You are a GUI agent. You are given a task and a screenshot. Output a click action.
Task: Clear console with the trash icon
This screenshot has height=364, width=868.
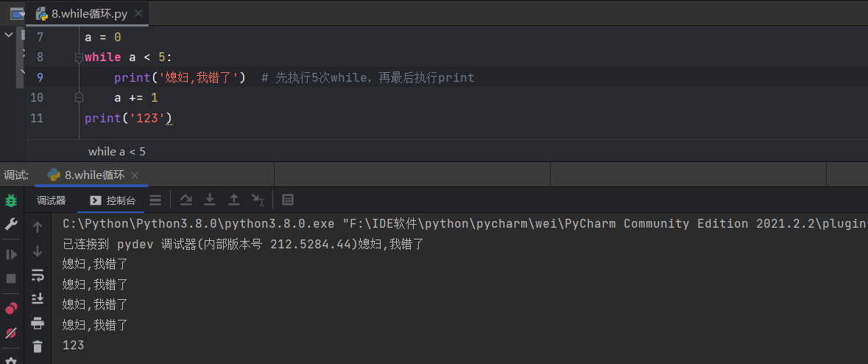point(38,346)
